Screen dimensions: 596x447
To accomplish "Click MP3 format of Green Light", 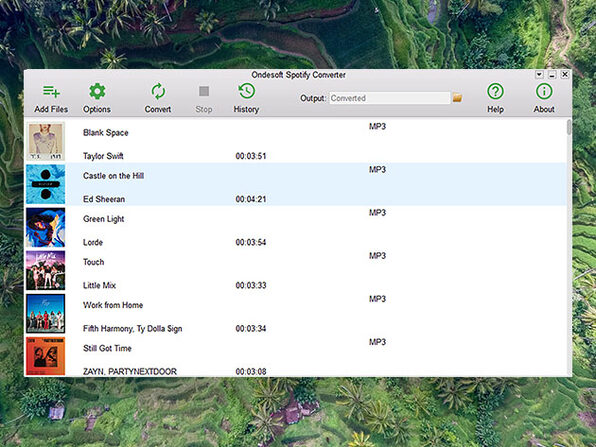I will click(x=377, y=212).
